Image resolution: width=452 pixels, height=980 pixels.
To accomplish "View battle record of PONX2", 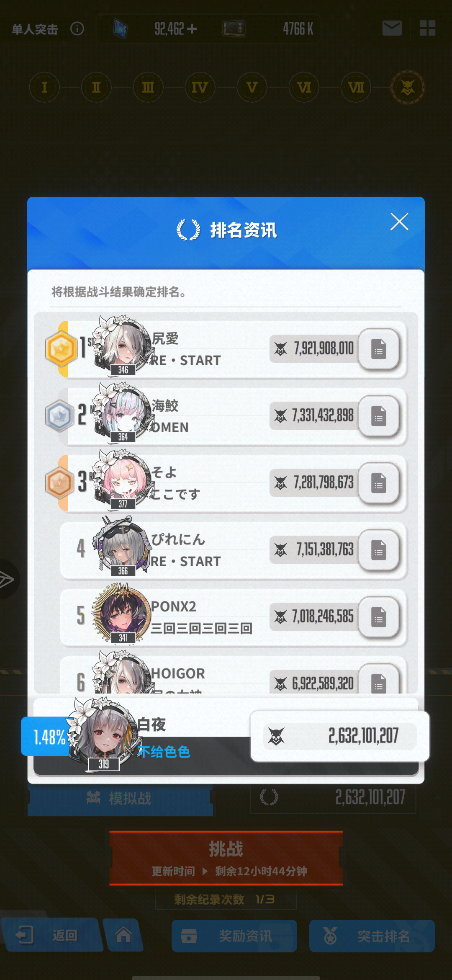I will pyautogui.click(x=379, y=617).
